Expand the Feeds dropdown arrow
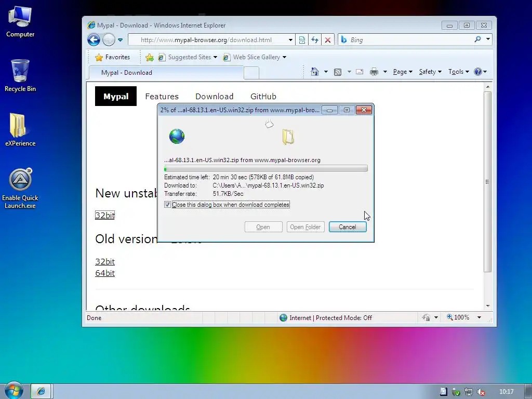 [x=349, y=72]
